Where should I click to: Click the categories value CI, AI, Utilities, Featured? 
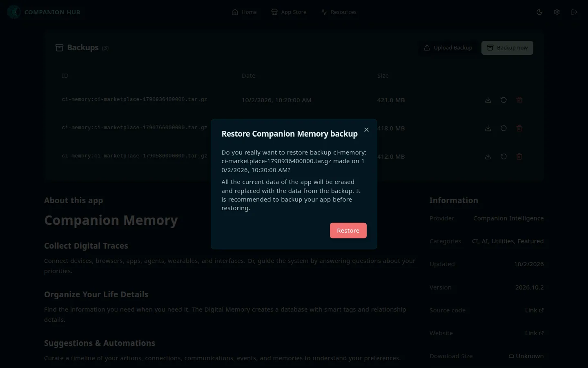click(x=508, y=241)
